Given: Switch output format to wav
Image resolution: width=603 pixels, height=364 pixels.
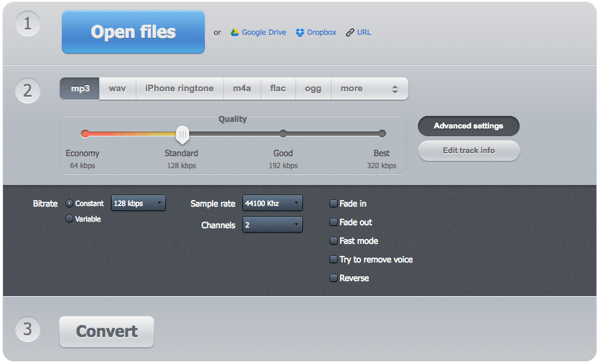Looking at the screenshot, I should point(117,88).
